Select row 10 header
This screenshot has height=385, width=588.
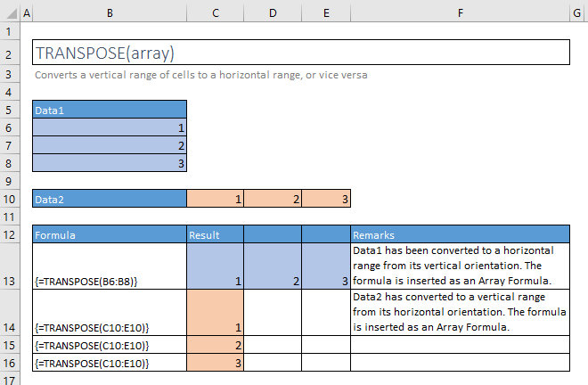(x=10, y=199)
